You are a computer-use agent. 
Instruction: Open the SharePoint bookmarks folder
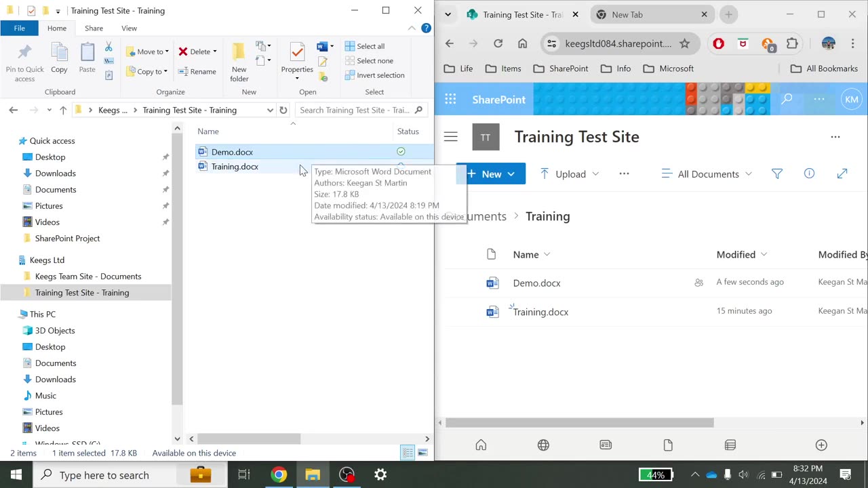click(561, 68)
